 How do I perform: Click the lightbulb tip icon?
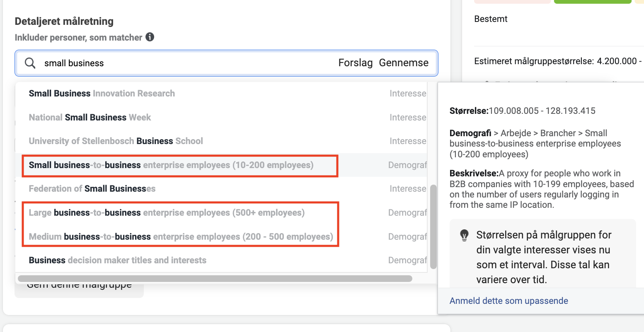click(x=465, y=235)
